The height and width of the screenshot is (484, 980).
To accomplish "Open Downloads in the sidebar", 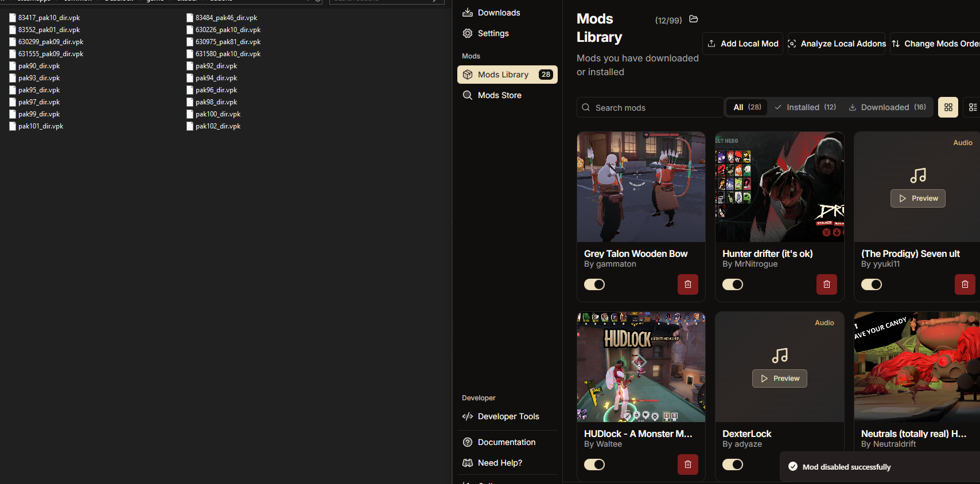I will coord(507,13).
